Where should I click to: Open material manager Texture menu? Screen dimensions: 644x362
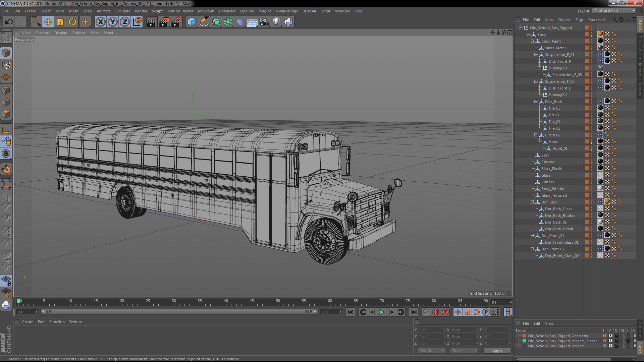click(x=75, y=322)
